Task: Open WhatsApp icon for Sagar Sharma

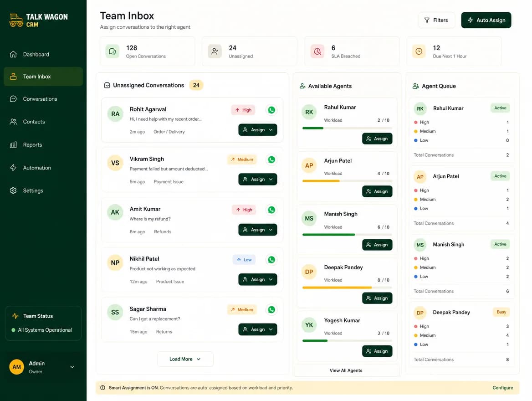Action: pyautogui.click(x=271, y=310)
